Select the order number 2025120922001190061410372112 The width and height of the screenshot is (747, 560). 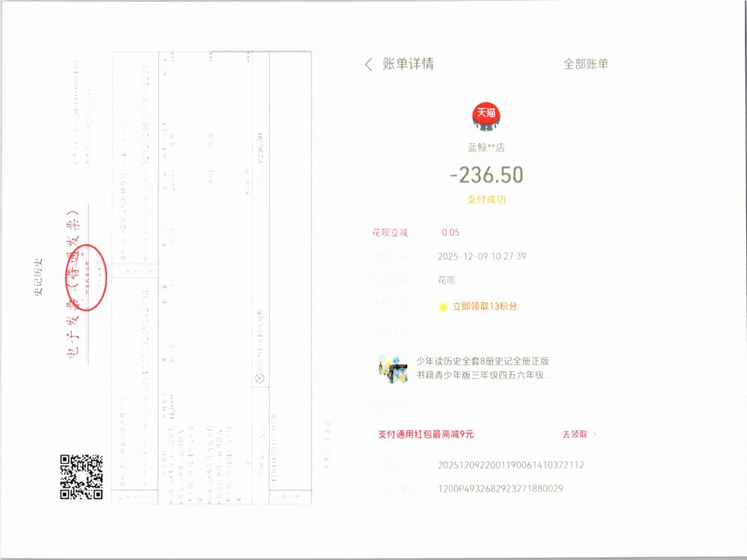(510, 465)
